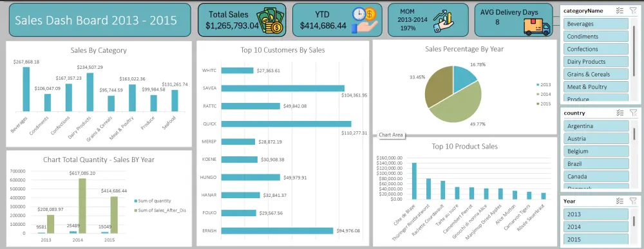Click the delivery truck icon
This screenshot has width=644, height=249.
pos(537,26)
